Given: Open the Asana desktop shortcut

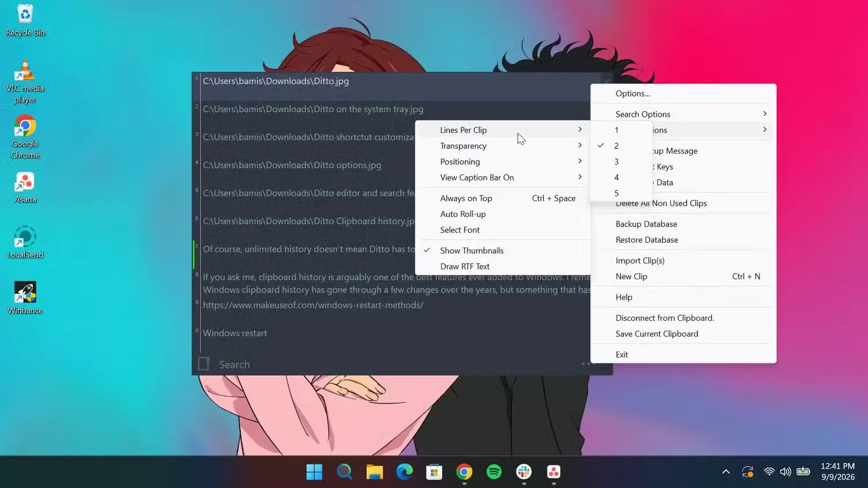Looking at the screenshot, I should click(x=25, y=188).
